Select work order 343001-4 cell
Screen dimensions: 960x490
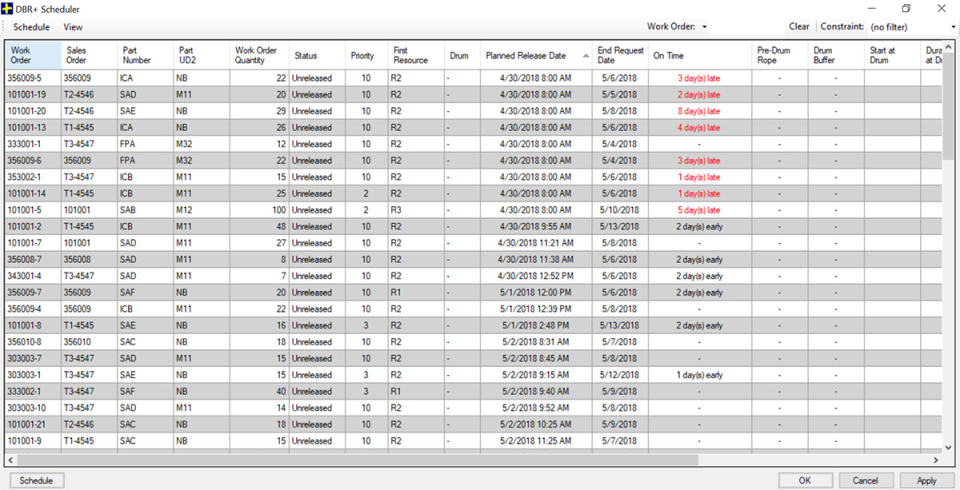[33, 276]
